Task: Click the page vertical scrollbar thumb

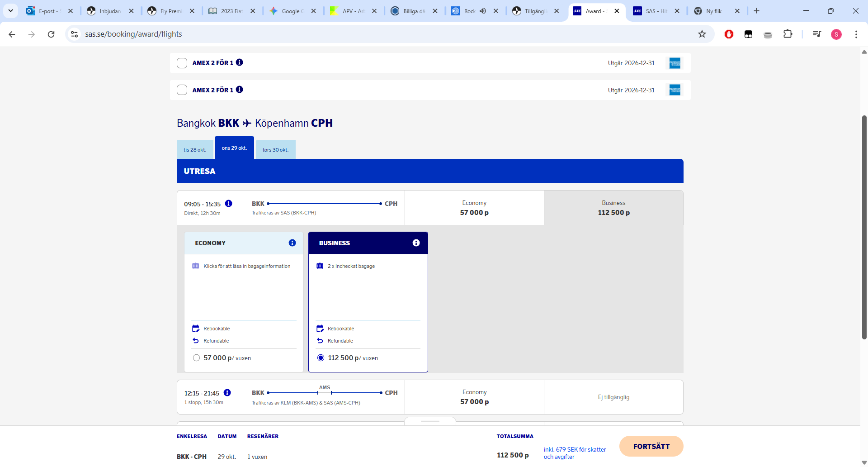Action: [864, 226]
